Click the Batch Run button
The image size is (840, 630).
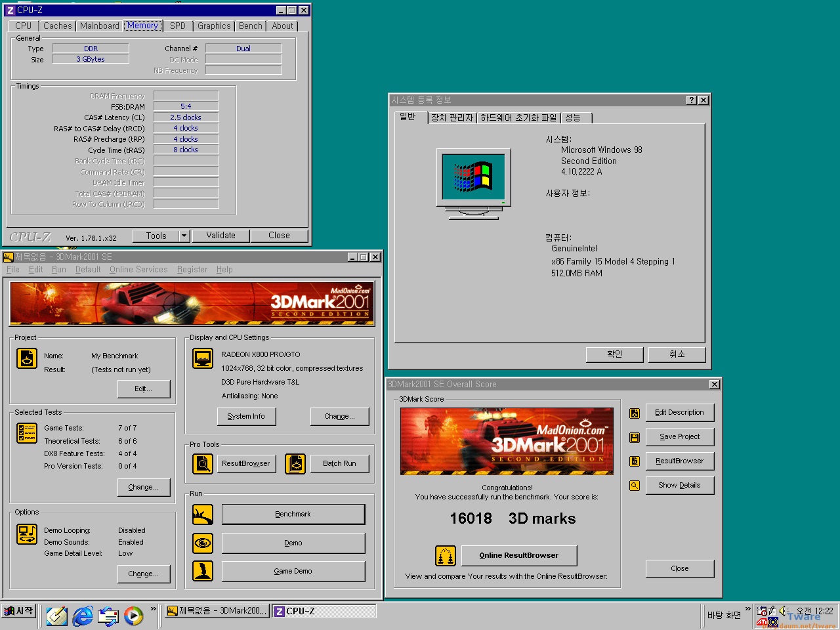[x=340, y=464]
